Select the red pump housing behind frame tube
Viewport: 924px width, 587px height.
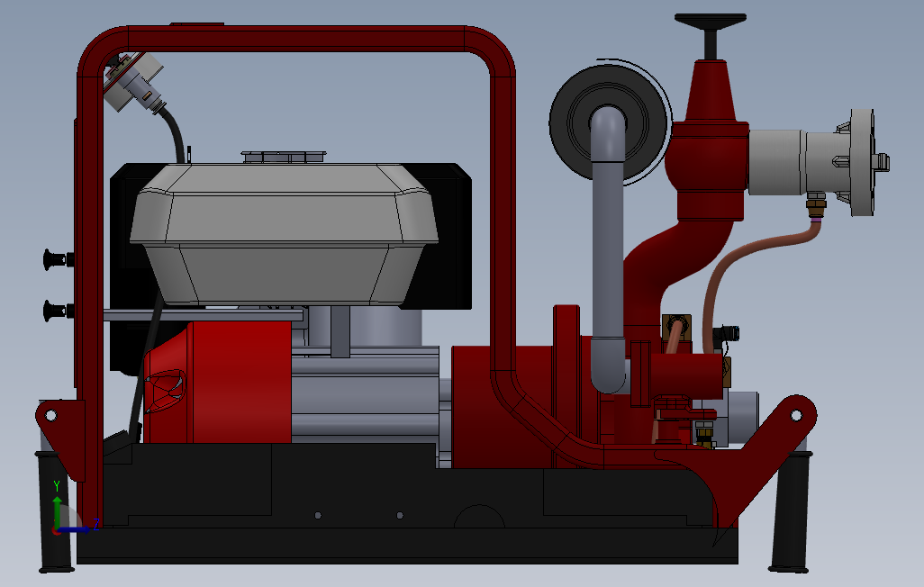pos(501,407)
